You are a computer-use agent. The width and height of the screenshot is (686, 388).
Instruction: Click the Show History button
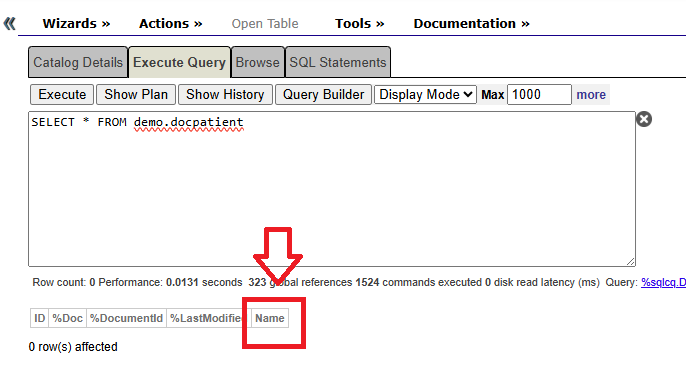(x=225, y=94)
